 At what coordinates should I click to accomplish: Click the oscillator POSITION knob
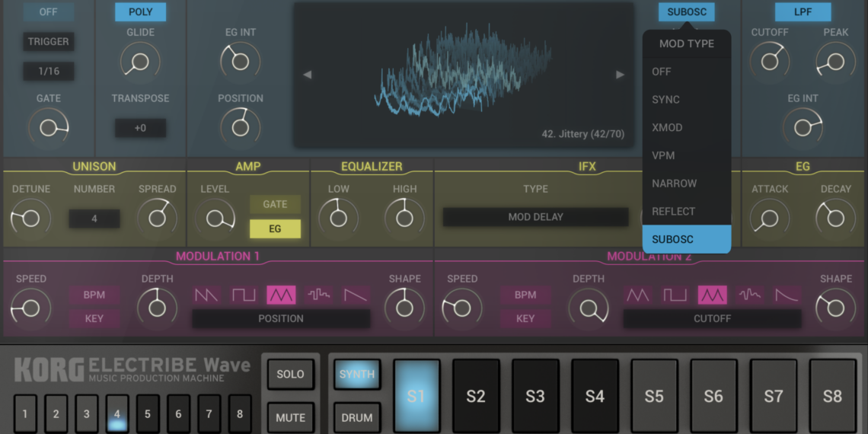tap(241, 127)
